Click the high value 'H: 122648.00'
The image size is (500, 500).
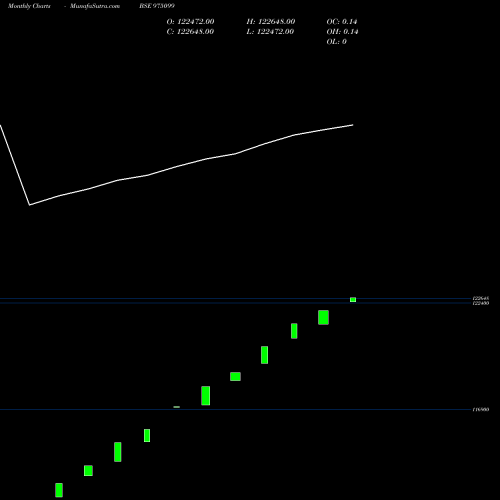[271, 22]
